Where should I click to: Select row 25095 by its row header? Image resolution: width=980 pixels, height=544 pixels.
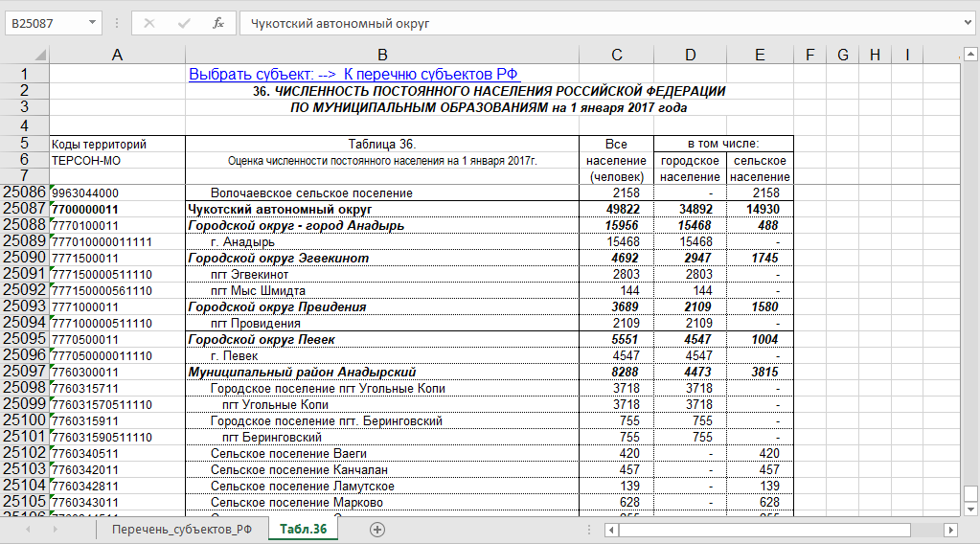click(x=24, y=339)
